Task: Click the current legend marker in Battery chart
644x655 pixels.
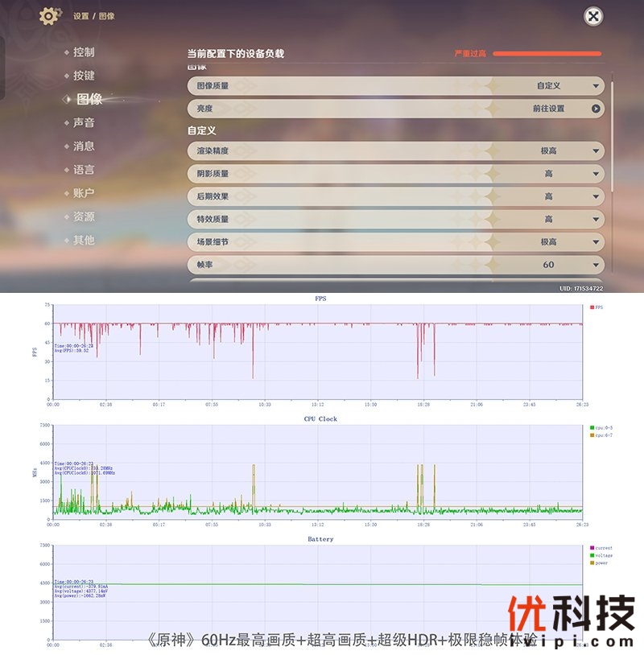Action: 592,548
